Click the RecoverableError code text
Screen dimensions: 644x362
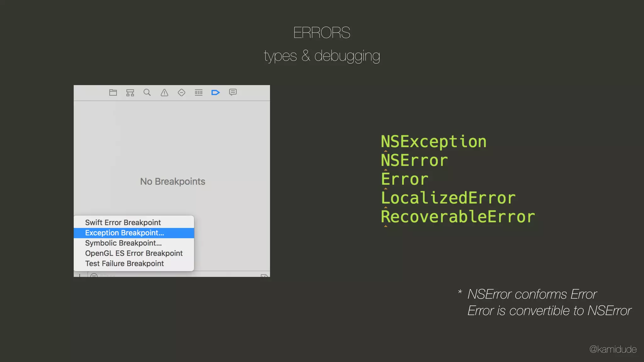tap(458, 217)
